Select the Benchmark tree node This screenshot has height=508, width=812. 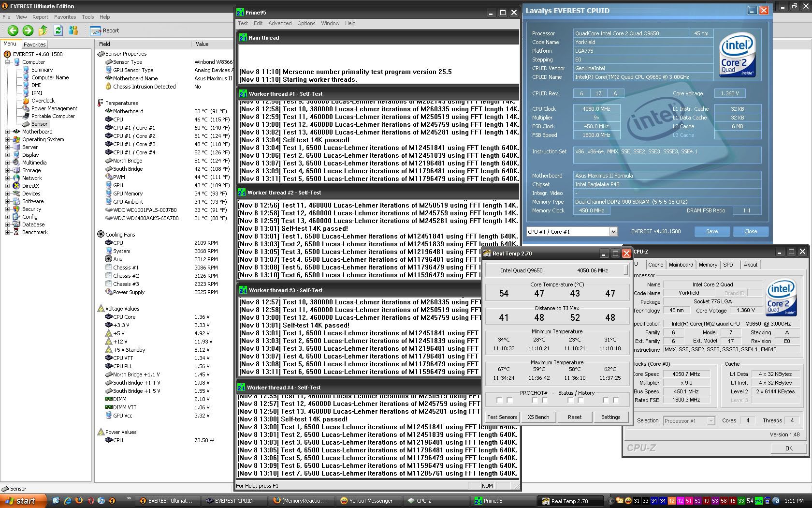click(35, 232)
